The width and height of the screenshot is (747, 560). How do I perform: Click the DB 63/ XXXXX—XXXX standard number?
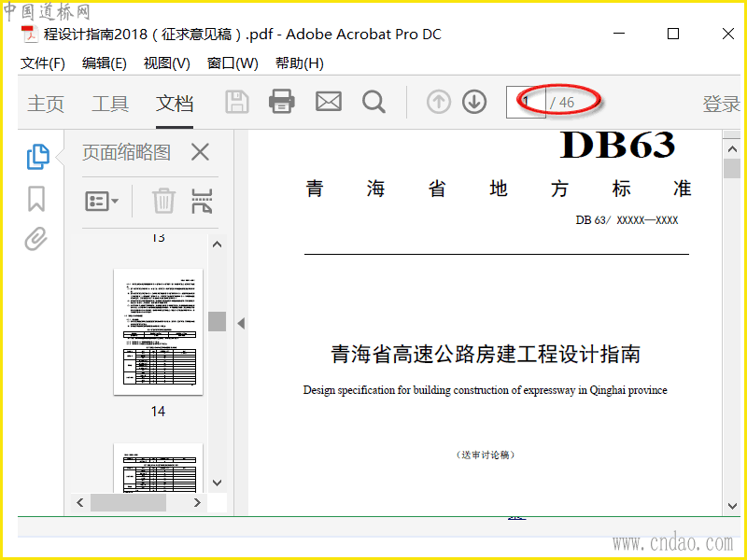(627, 220)
